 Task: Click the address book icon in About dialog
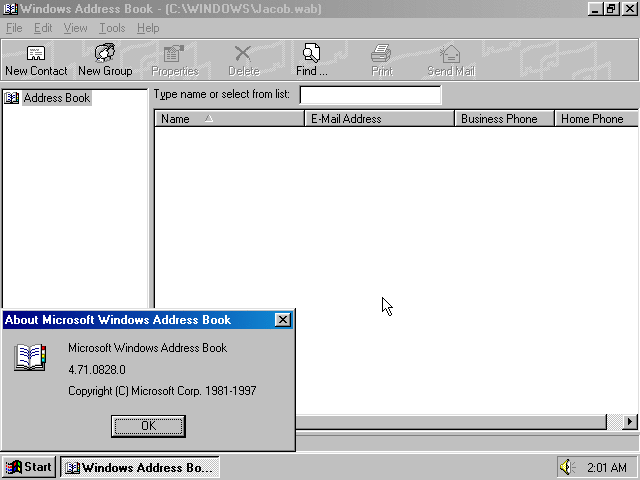(30, 357)
